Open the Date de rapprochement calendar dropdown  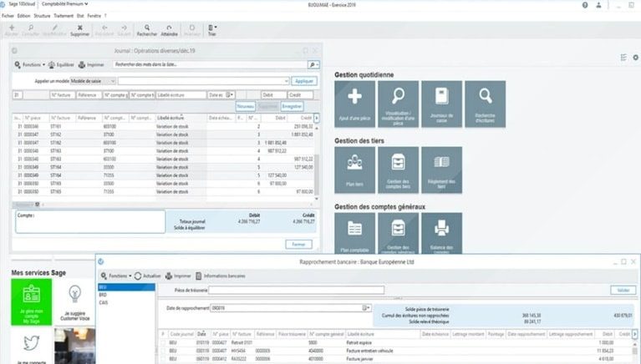pyautogui.click(x=366, y=308)
